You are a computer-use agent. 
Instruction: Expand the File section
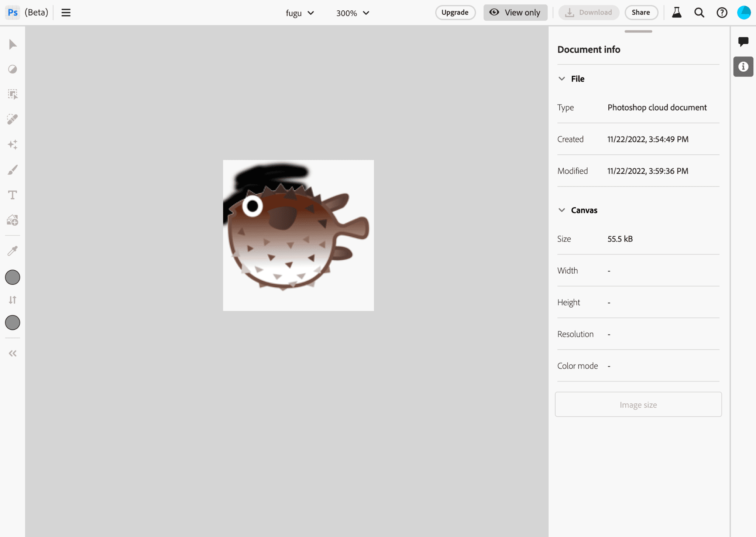tap(561, 78)
